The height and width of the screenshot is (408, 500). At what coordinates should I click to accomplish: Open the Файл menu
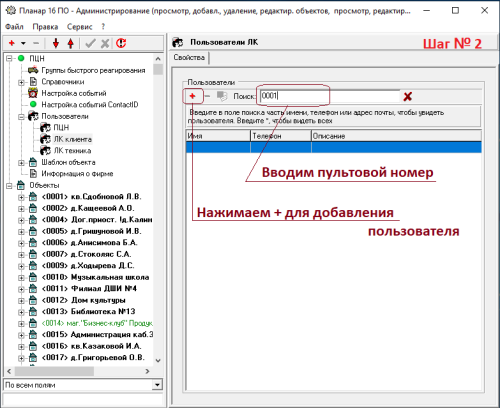[x=14, y=27]
